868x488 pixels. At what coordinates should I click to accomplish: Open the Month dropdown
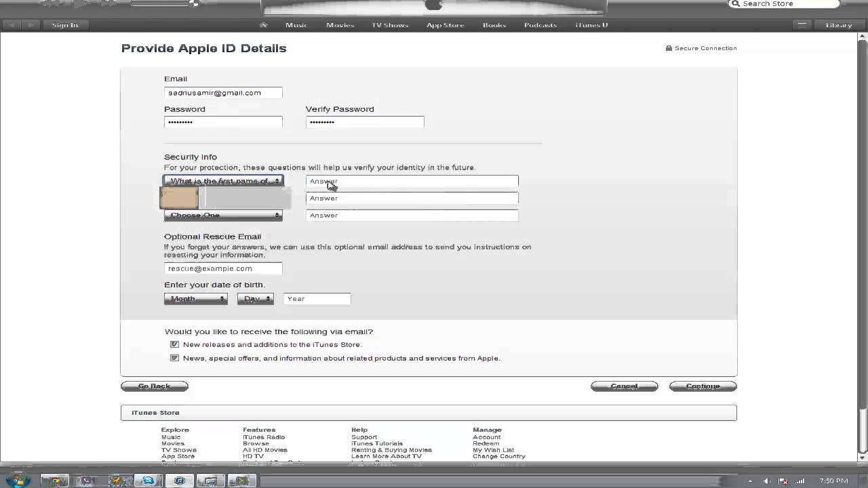click(195, 299)
